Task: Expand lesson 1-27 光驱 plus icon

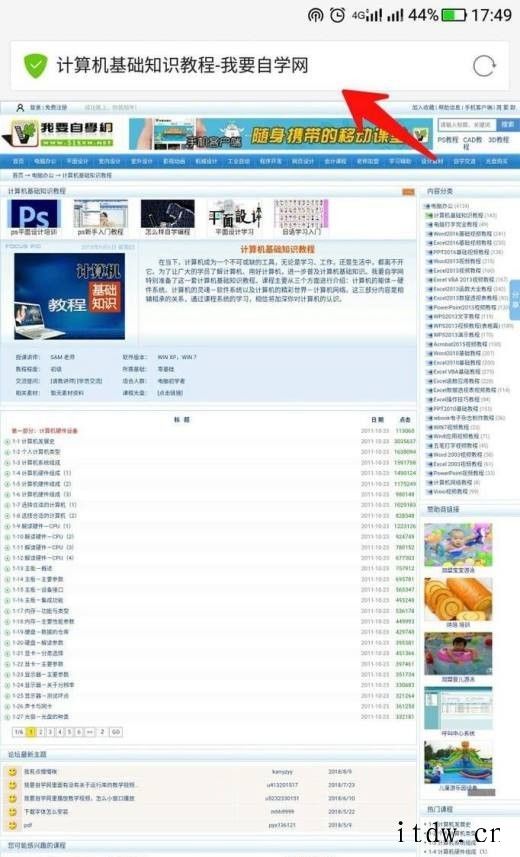Action: pos(8,717)
